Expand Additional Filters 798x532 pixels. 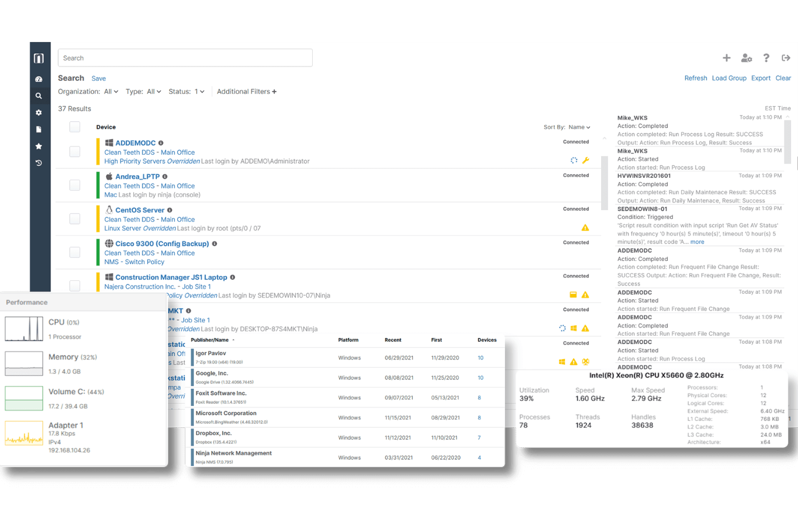point(247,92)
